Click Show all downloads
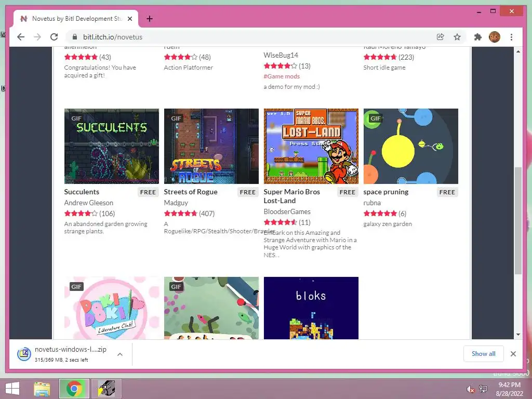Image resolution: width=532 pixels, height=399 pixels. pos(484,353)
